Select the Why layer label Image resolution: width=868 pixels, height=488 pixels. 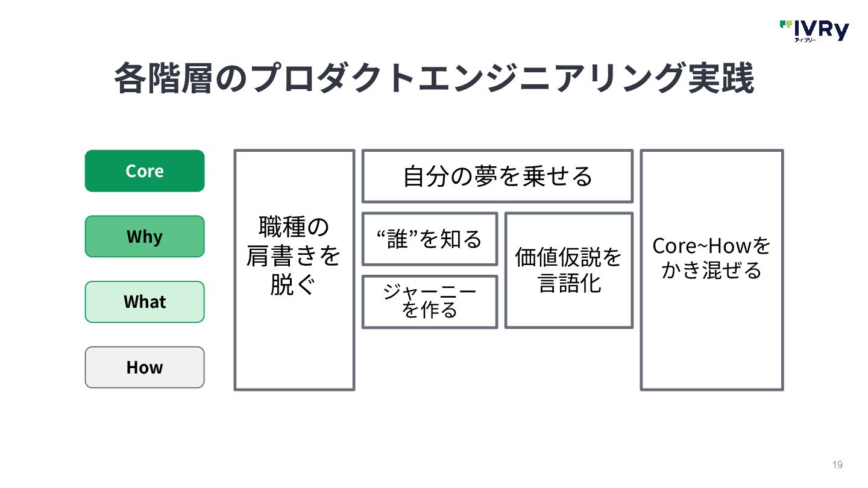coord(145,236)
